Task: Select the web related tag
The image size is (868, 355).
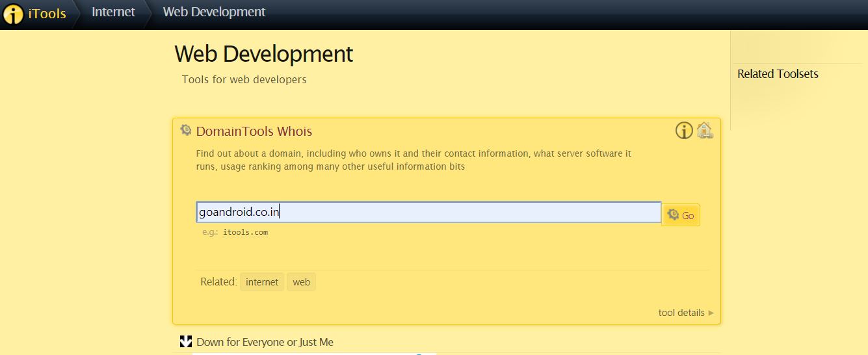Action: tap(301, 282)
